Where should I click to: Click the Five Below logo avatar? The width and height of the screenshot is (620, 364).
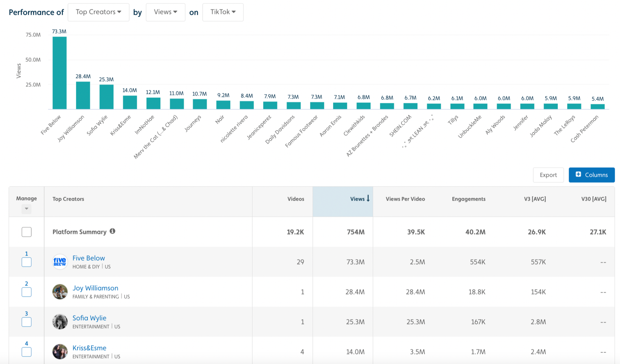(60, 262)
